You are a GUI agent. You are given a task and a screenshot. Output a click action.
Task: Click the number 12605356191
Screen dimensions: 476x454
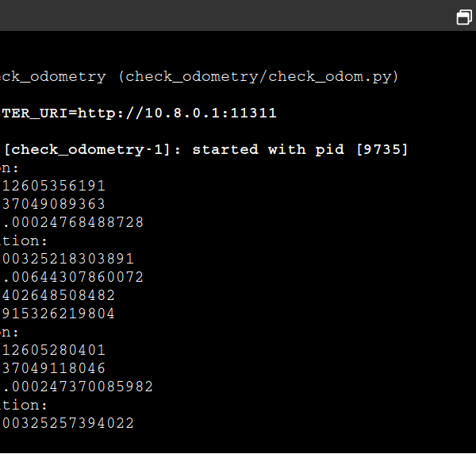[53, 186]
